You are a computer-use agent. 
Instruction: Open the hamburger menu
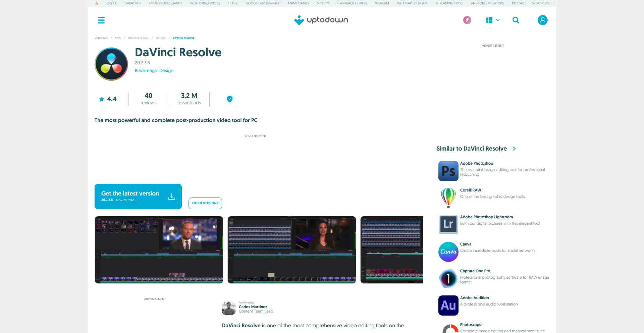[x=101, y=20]
